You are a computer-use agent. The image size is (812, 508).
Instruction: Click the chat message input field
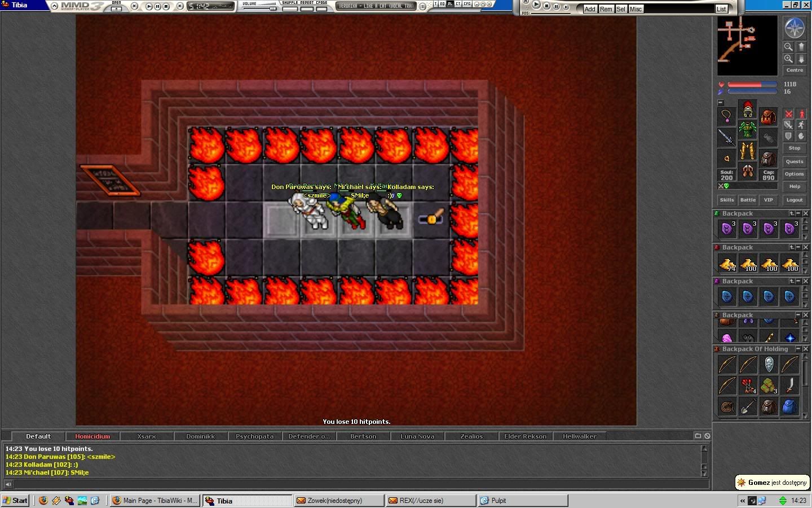[x=361, y=484]
